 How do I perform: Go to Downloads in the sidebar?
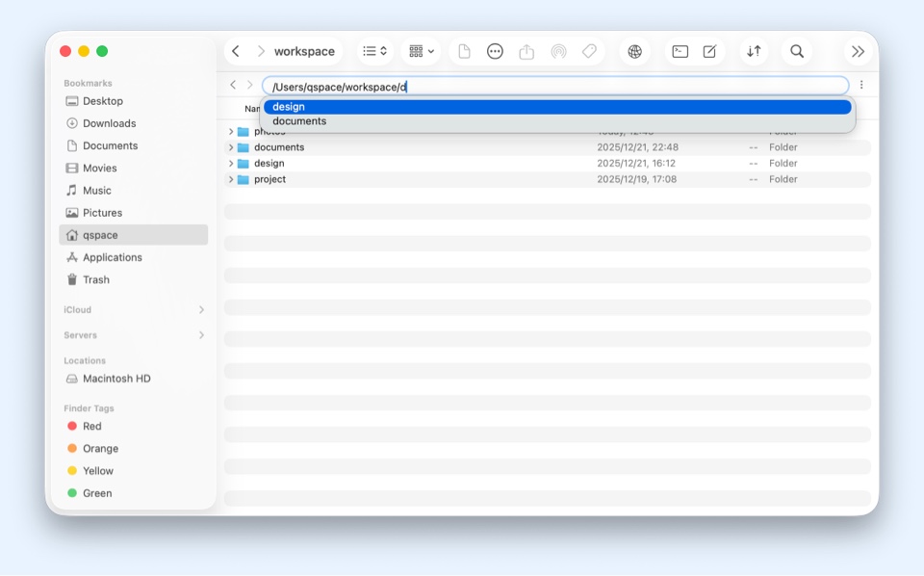109,123
